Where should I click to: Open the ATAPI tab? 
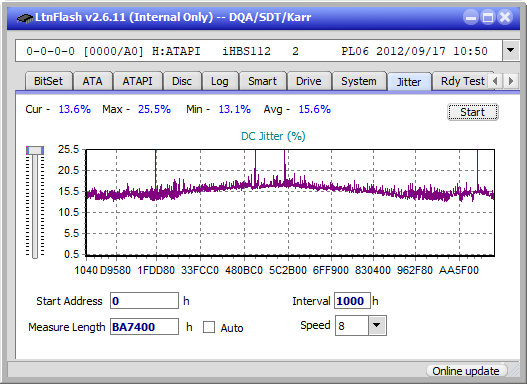click(x=137, y=81)
